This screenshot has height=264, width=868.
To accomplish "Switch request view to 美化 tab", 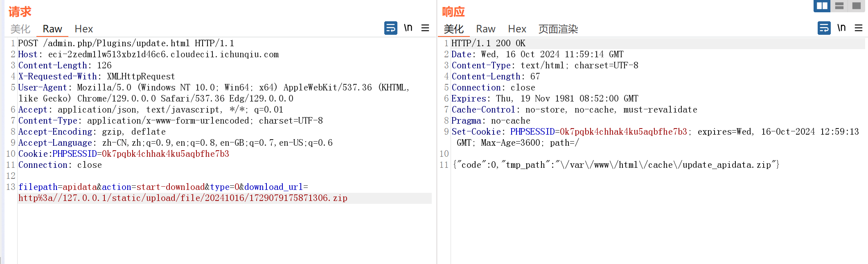I will coord(20,29).
